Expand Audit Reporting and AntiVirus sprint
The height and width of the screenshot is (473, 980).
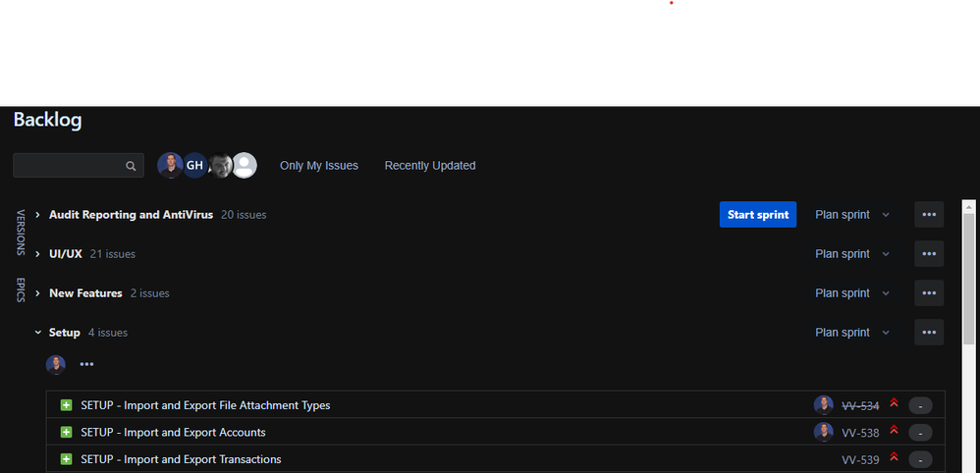[37, 214]
